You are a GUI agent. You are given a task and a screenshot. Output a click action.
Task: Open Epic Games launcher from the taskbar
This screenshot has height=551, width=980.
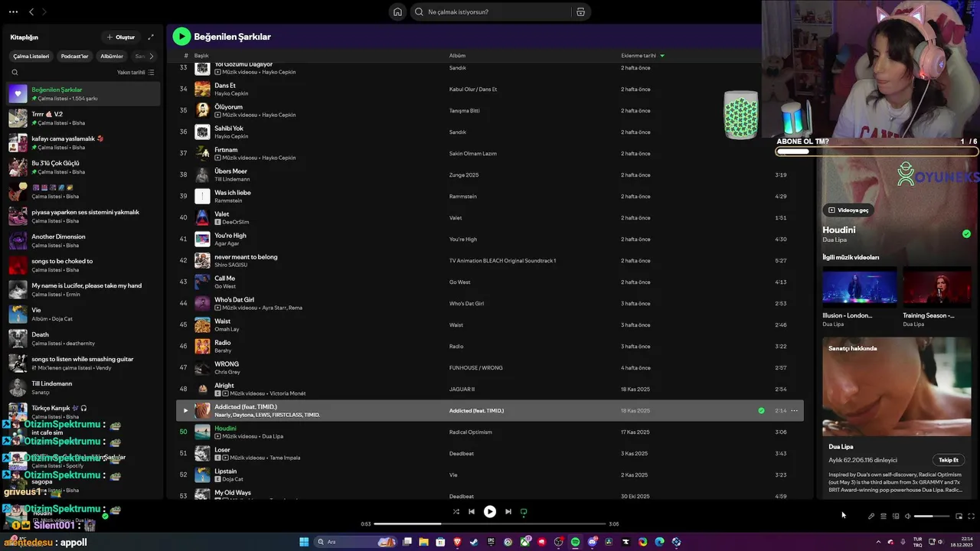(491, 542)
